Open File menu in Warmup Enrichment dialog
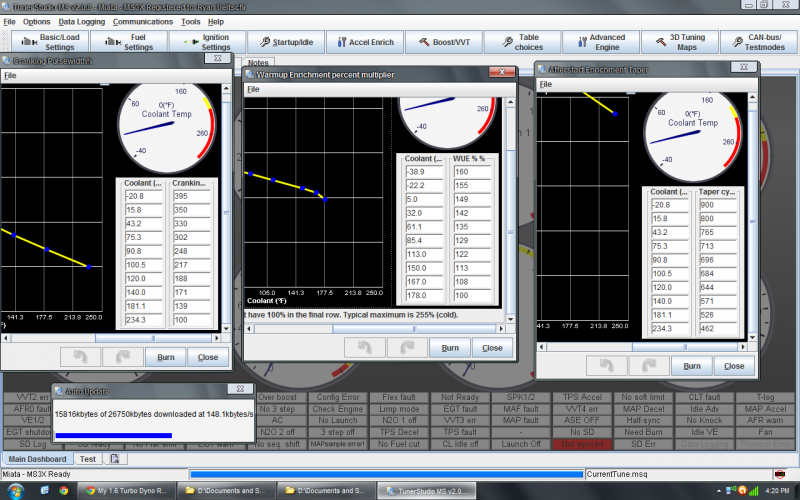 click(x=253, y=89)
